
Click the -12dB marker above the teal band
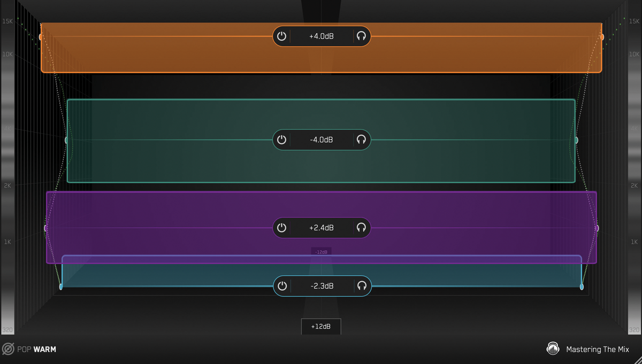[x=321, y=251]
